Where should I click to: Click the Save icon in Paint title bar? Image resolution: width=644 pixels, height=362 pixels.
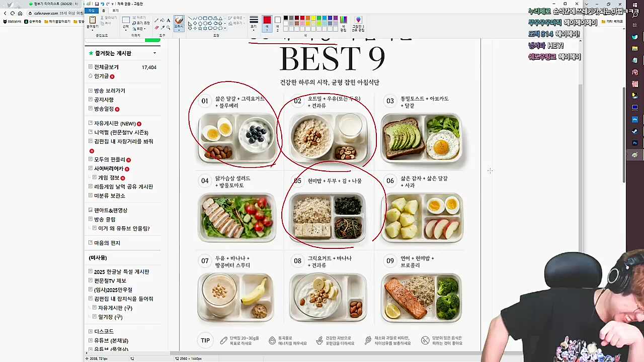pos(97,4)
